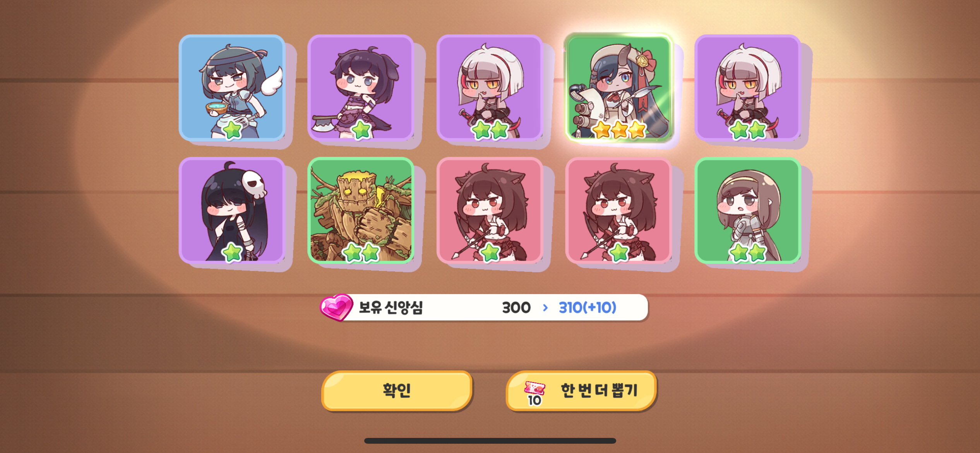Viewport: 980px width, 453px height.
Task: Open the second wolf-eared archer girl card
Action: click(619, 210)
